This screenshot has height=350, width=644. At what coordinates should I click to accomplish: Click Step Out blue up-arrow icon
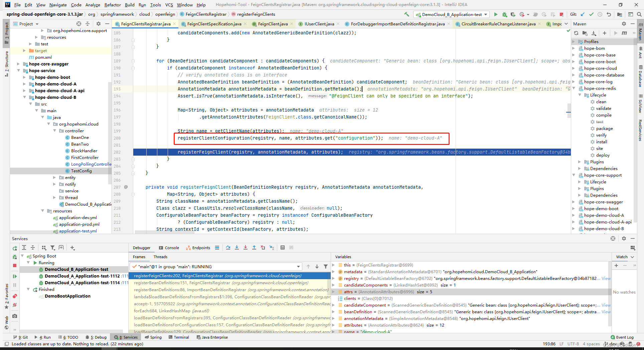[x=254, y=247]
